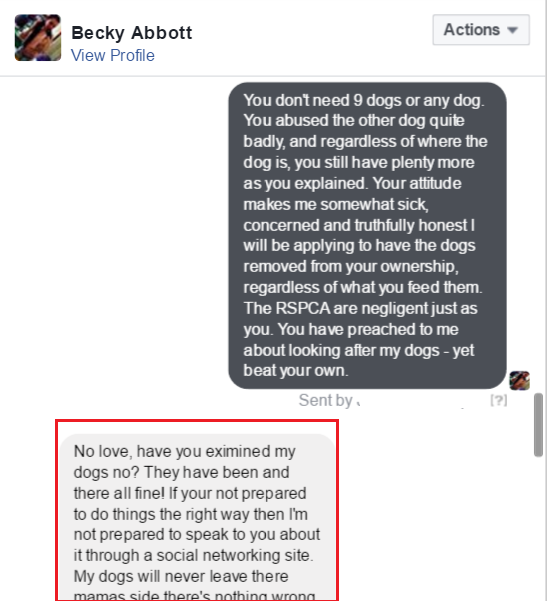Click 'No love, have you eximined' line
The width and height of the screenshot is (547, 601).
(172, 452)
